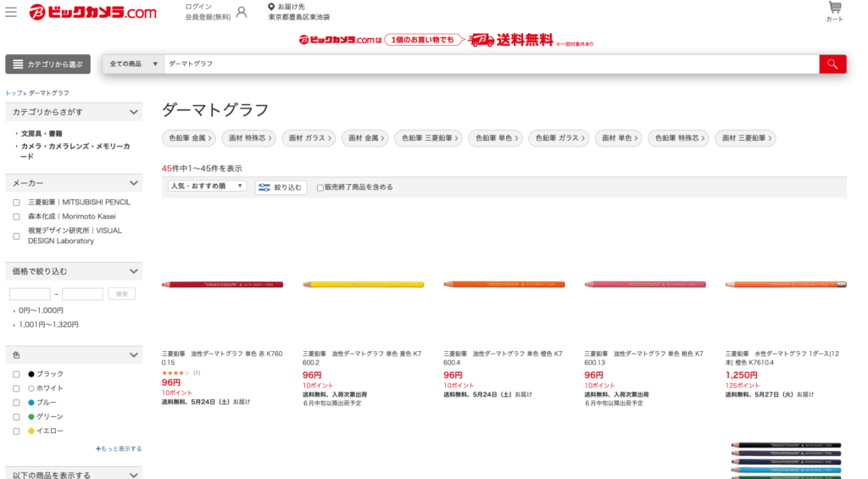
Task: Click the price range 検索 button
Action: click(x=122, y=294)
